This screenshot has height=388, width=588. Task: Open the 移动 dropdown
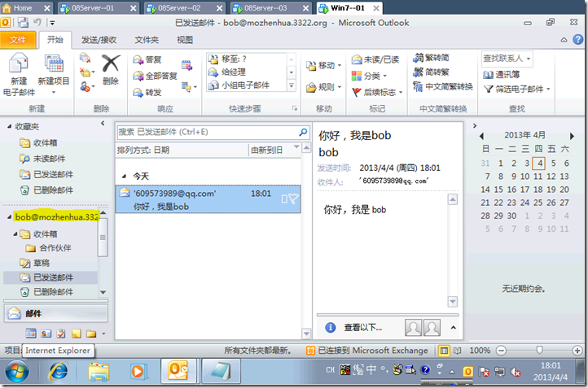tap(323, 66)
